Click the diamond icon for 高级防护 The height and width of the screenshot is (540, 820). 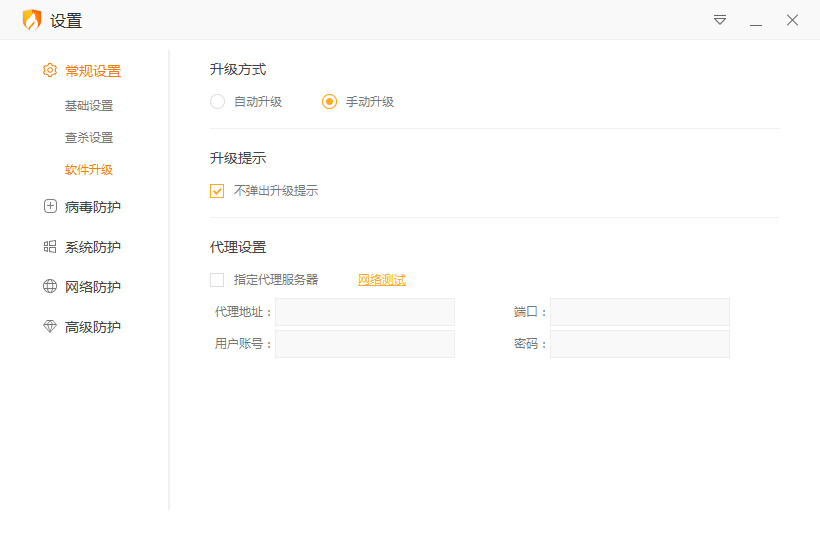pos(50,327)
